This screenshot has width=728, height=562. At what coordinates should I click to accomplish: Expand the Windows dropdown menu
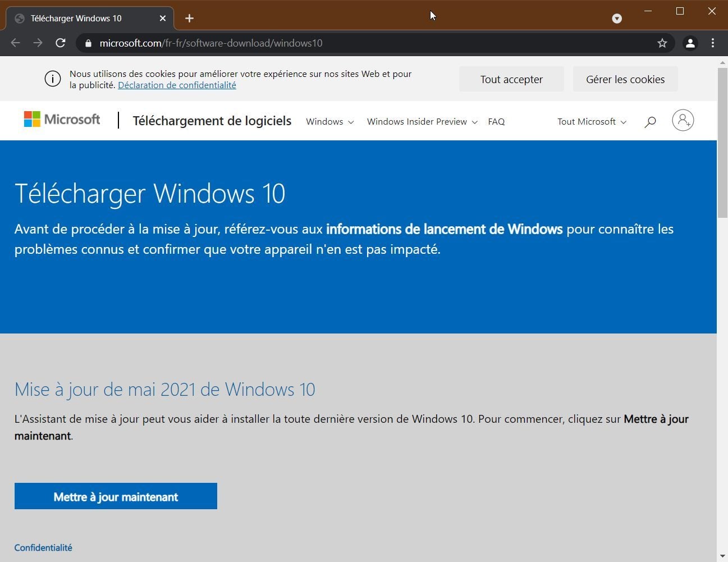(x=329, y=122)
